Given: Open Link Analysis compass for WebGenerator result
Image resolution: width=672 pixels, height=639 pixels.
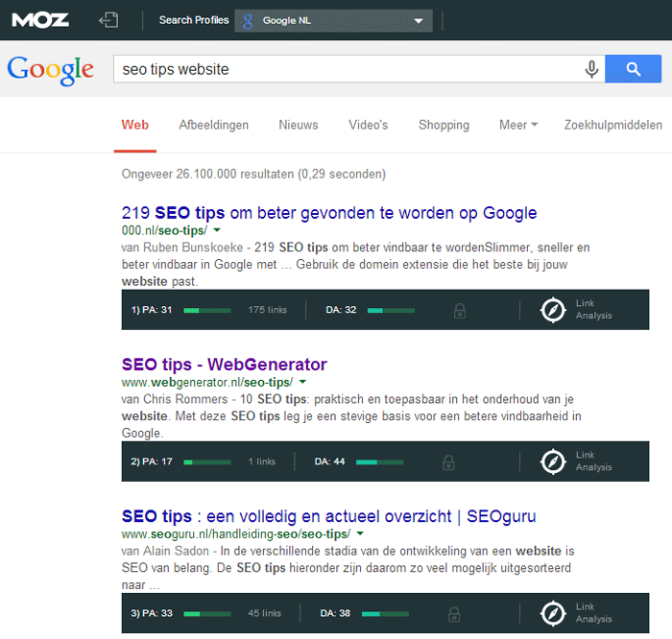Looking at the screenshot, I should coord(553,461).
